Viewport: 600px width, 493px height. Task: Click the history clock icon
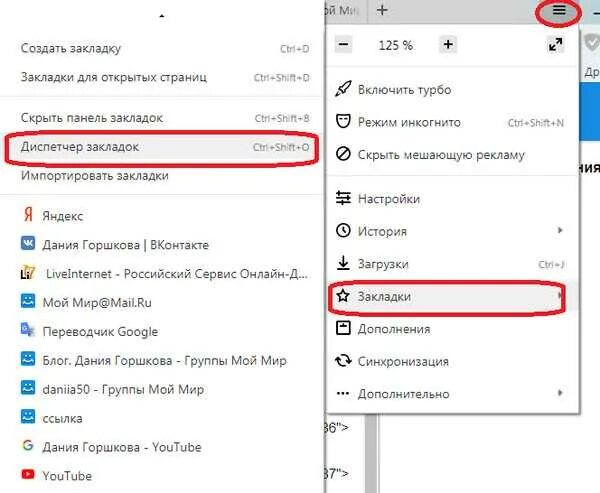point(343,230)
